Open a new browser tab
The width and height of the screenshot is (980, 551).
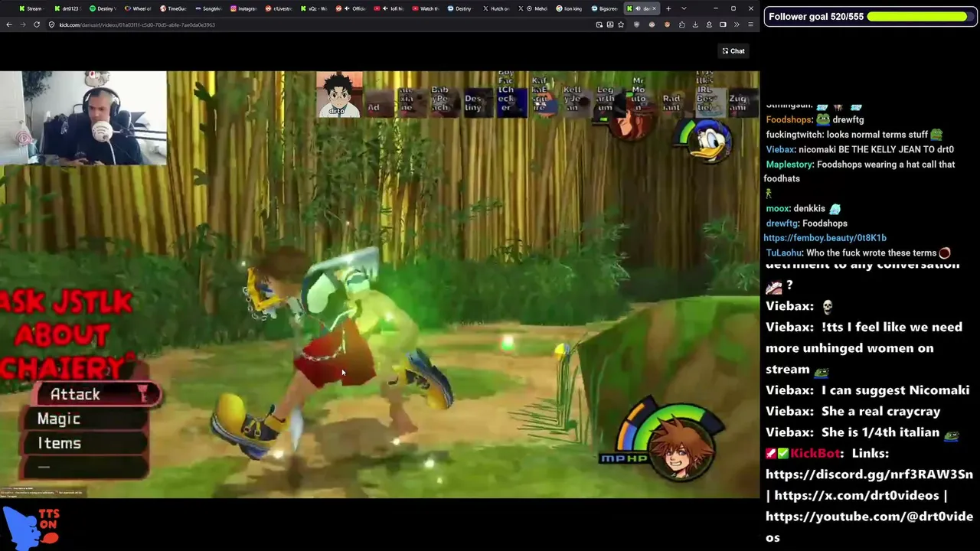pos(668,8)
